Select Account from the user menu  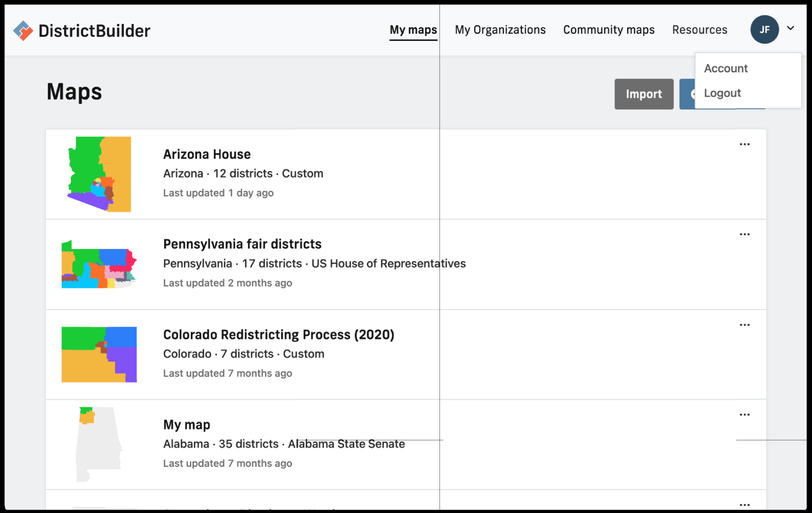tap(726, 68)
